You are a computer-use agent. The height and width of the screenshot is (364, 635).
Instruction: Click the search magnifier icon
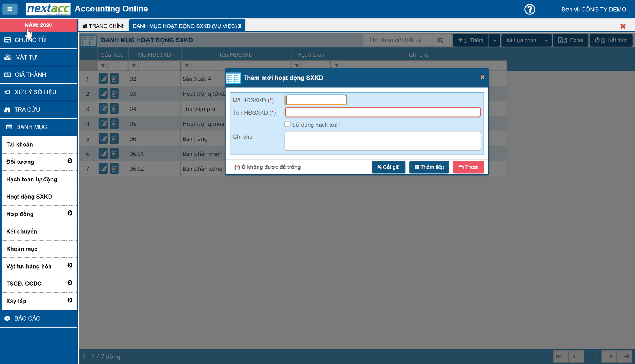pyautogui.click(x=440, y=40)
